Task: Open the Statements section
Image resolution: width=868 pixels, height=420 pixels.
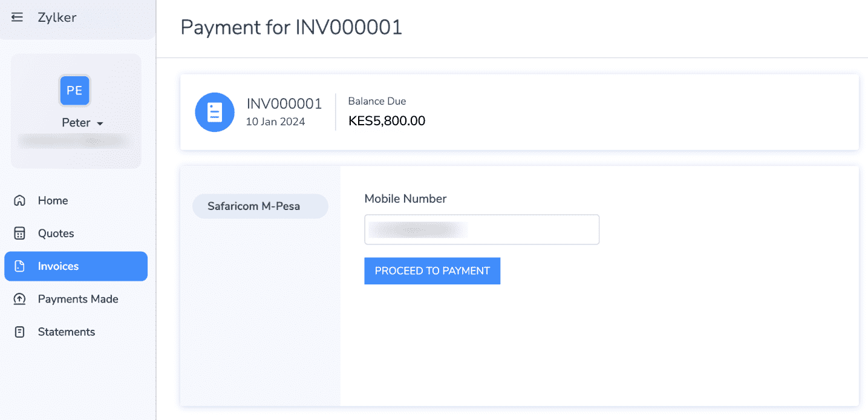Action: [67, 332]
